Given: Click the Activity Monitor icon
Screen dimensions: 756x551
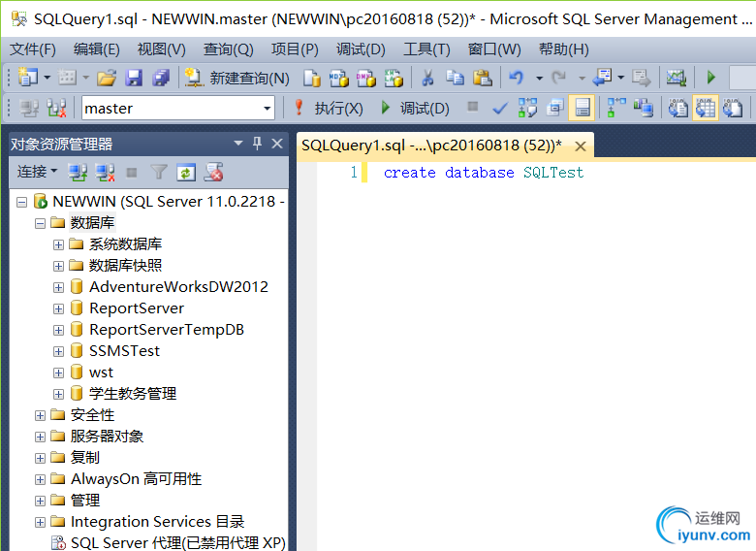Looking at the screenshot, I should [676, 78].
